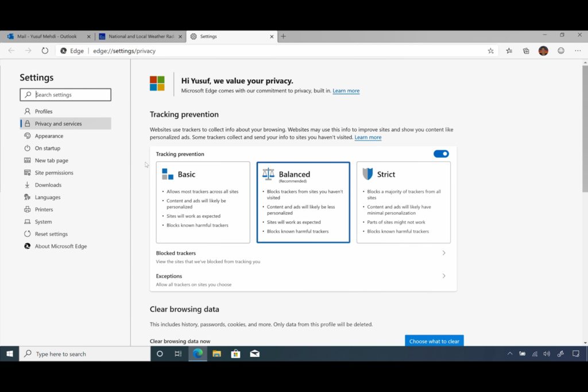Open Downloads settings in sidebar
The width and height of the screenshot is (588, 392).
point(49,184)
